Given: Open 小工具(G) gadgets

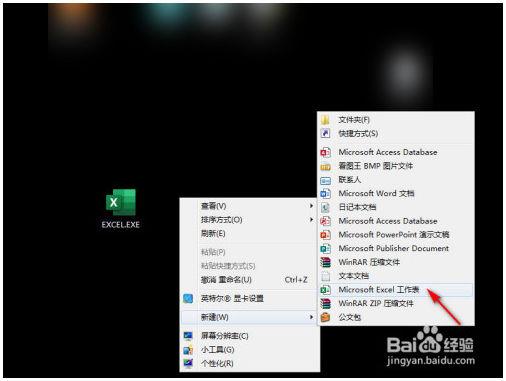Looking at the screenshot, I should click(x=248, y=349).
